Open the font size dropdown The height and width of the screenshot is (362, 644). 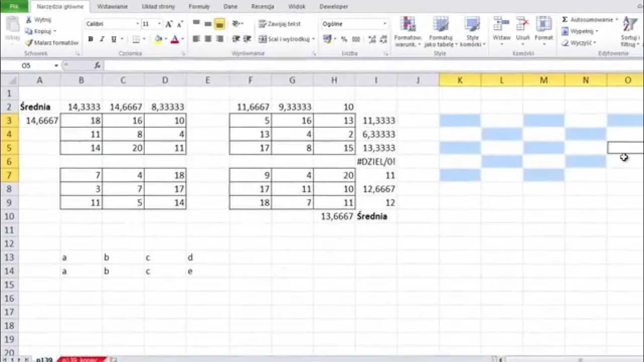tap(159, 24)
